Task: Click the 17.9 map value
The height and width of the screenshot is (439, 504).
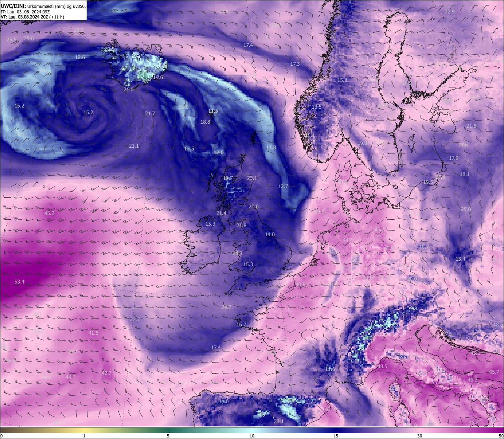Action: pos(454,158)
